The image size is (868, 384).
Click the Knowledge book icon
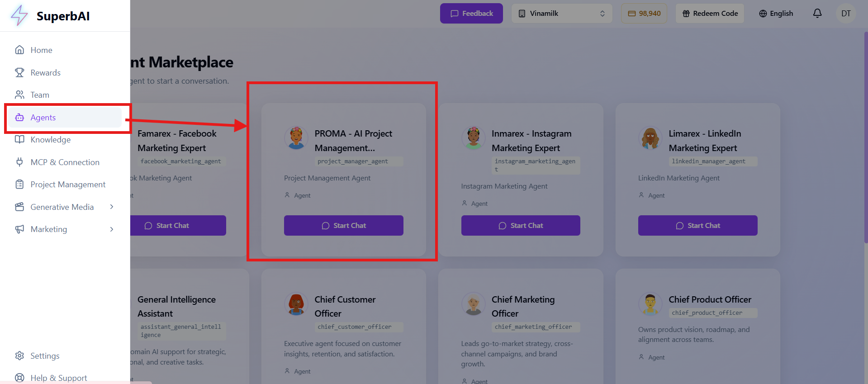[x=20, y=139]
